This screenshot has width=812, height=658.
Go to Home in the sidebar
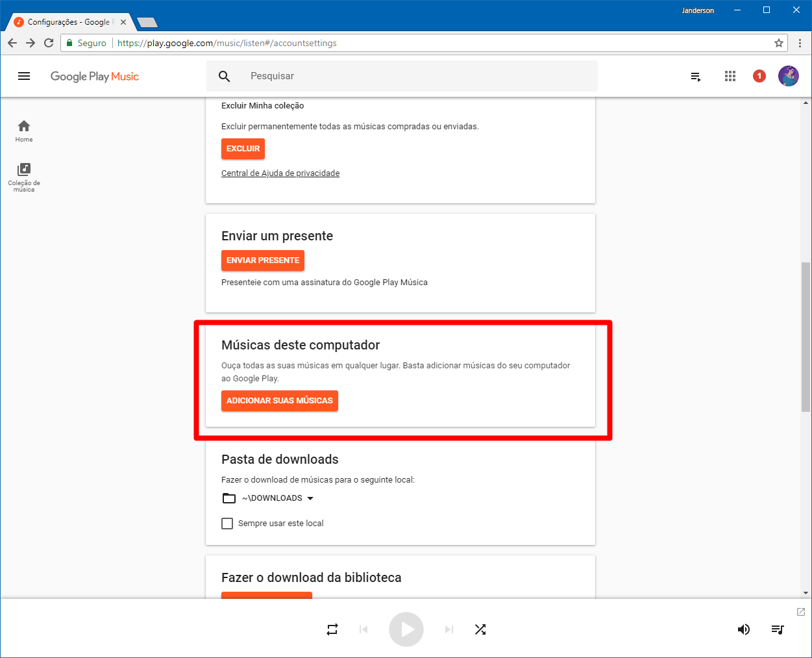(x=23, y=131)
